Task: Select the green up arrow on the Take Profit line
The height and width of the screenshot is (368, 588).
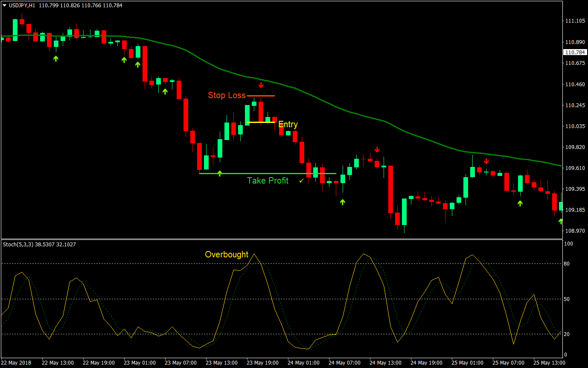Action: [x=219, y=173]
